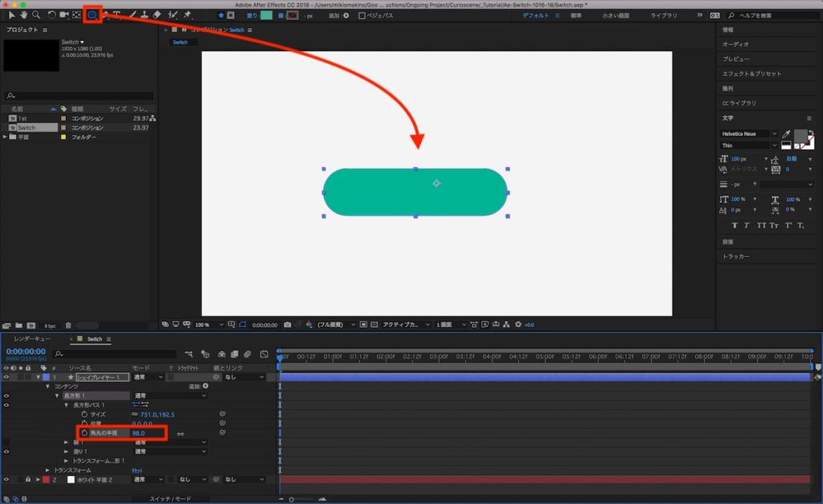Pick the Zoom magnifier tool
Screen dimensions: 823x504
pos(36,14)
